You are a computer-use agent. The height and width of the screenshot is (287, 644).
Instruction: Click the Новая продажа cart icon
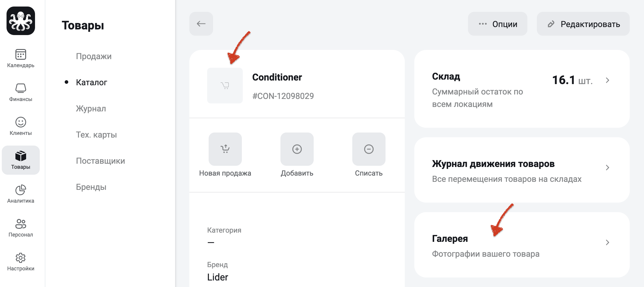pos(225,149)
